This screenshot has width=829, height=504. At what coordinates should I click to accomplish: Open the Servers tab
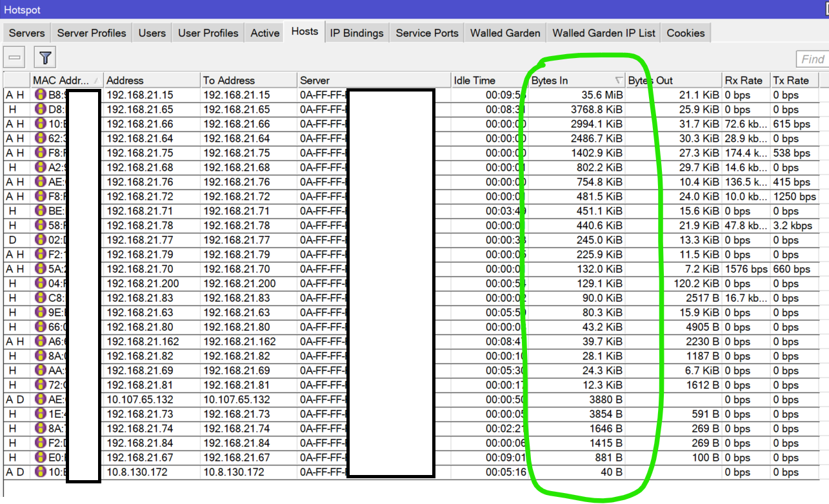coord(26,33)
